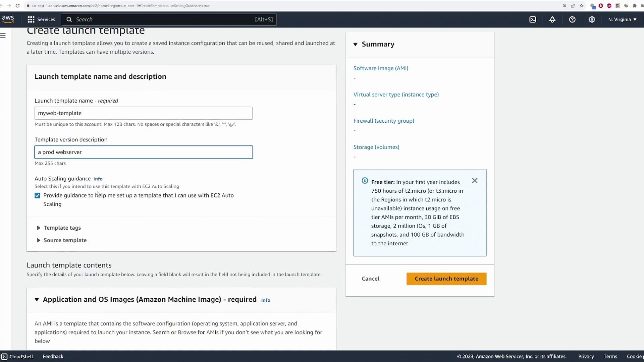Open the CloudShell icon in top navigation

point(533,19)
